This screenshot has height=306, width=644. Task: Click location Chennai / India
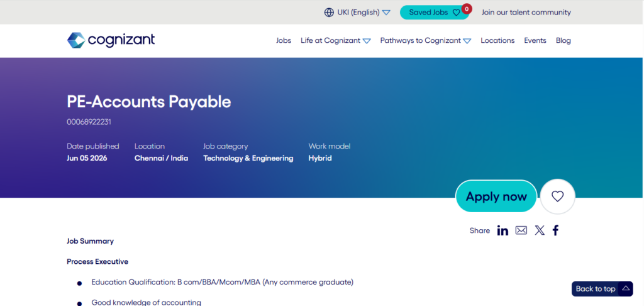click(162, 158)
